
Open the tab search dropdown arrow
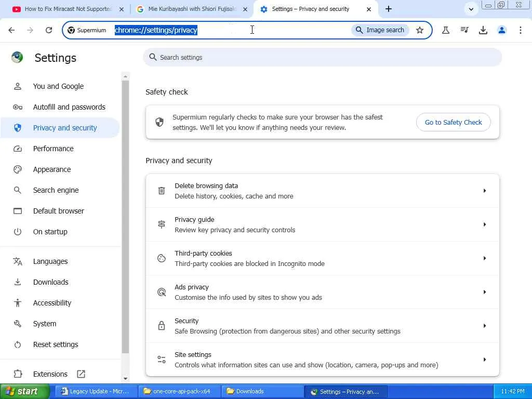tap(471, 9)
